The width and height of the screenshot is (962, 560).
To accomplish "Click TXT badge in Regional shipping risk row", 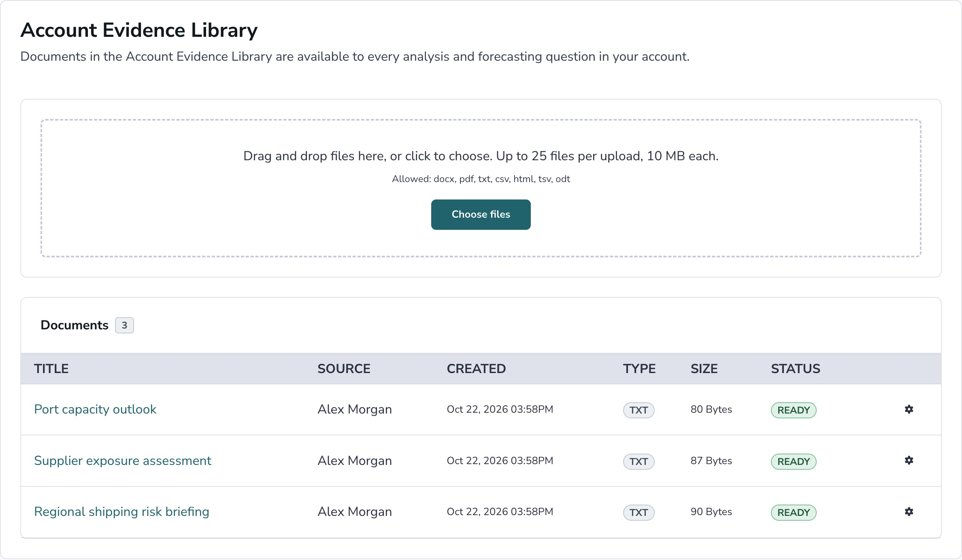I will 638,512.
